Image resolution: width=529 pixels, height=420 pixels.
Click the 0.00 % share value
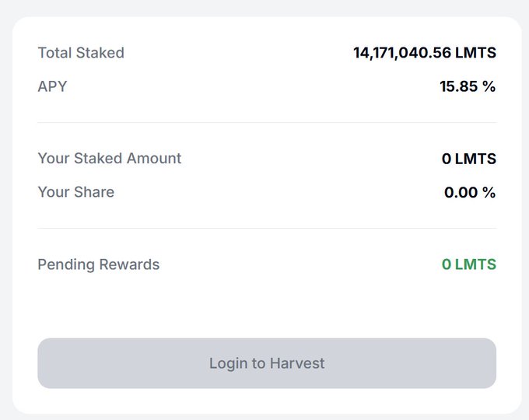coord(470,192)
